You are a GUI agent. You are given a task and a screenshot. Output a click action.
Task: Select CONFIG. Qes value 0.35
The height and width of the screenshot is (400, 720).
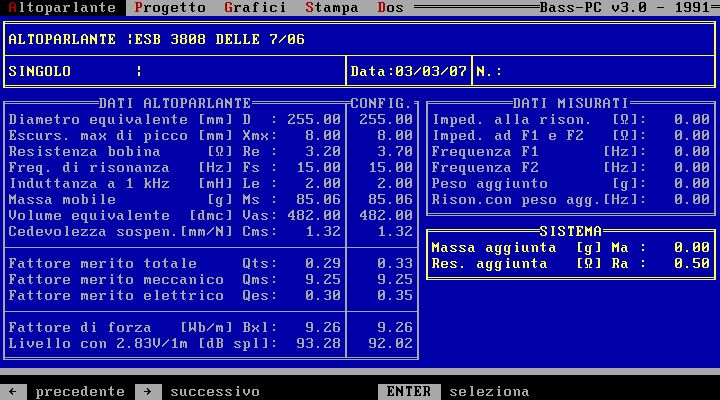click(395, 295)
